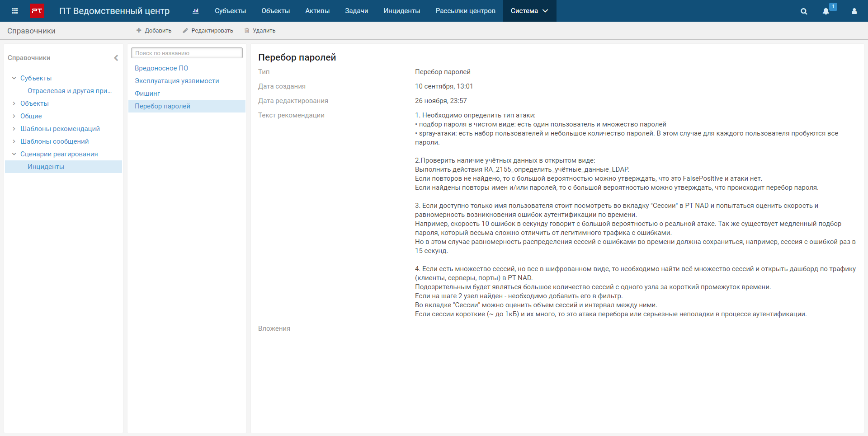Open the Активы section
Image resolution: width=868 pixels, height=436 pixels.
click(317, 11)
